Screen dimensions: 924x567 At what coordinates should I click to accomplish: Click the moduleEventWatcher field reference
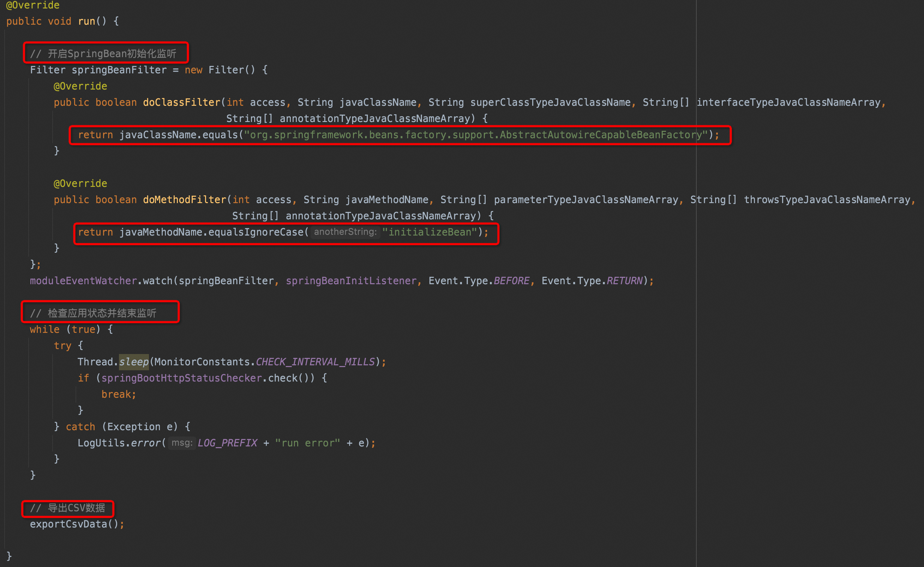coord(83,281)
